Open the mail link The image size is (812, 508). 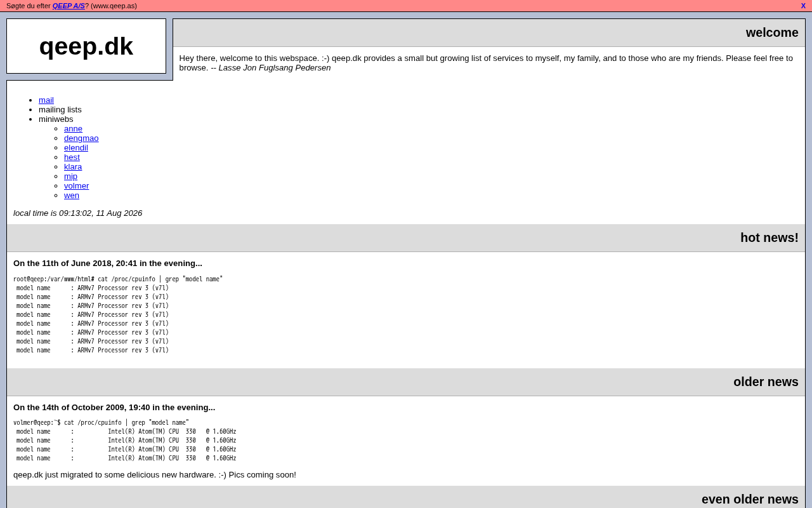[x=46, y=100]
